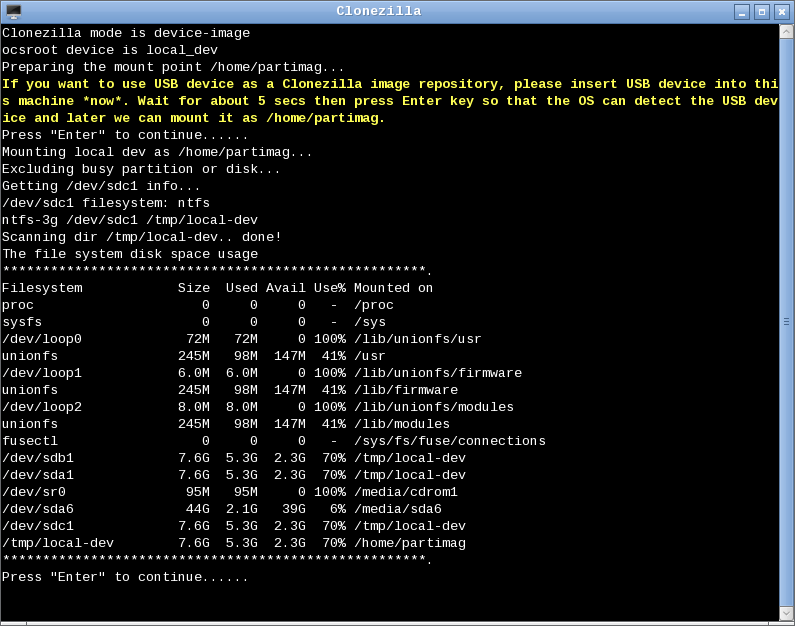The image size is (795, 626).
Task: Click the 'Mounted on' column header
Action: point(393,288)
